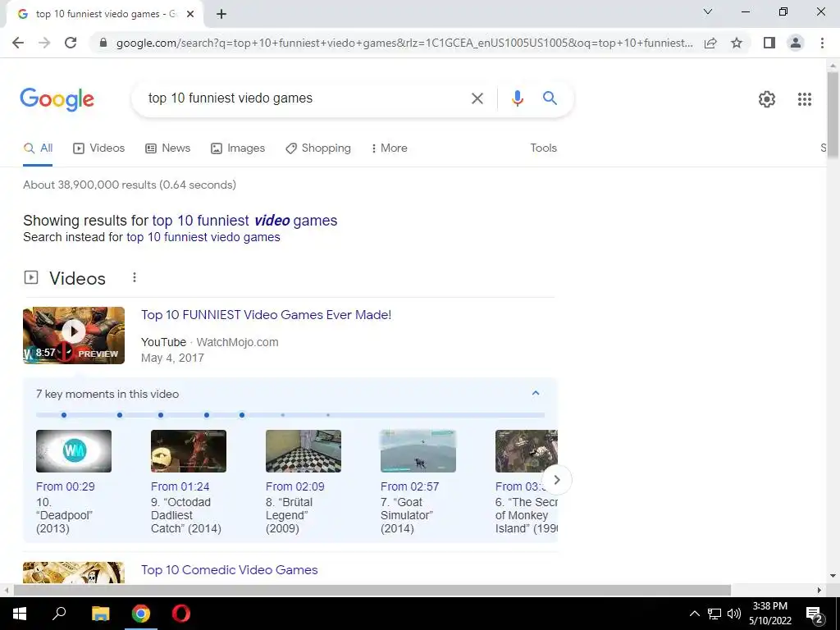Screen dimensions: 840x630
Task: Click the Google logo
Action: (57, 99)
